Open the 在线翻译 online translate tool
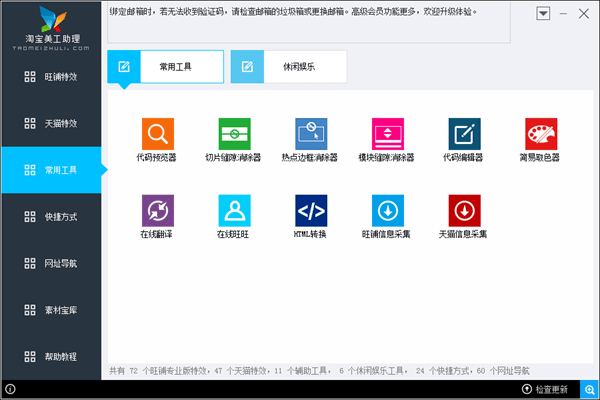Viewport: 600px width, 400px height. pos(157,210)
